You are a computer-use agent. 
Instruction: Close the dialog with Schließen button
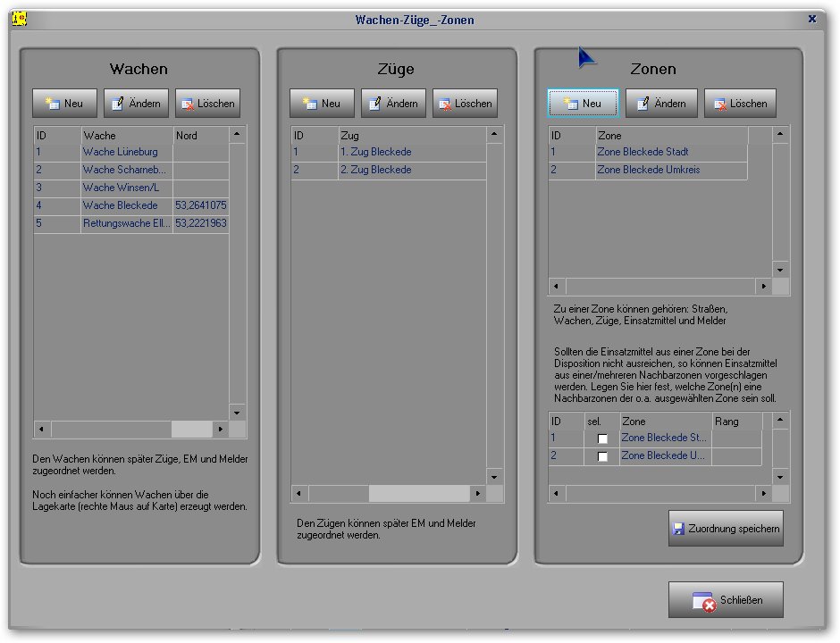click(x=726, y=599)
